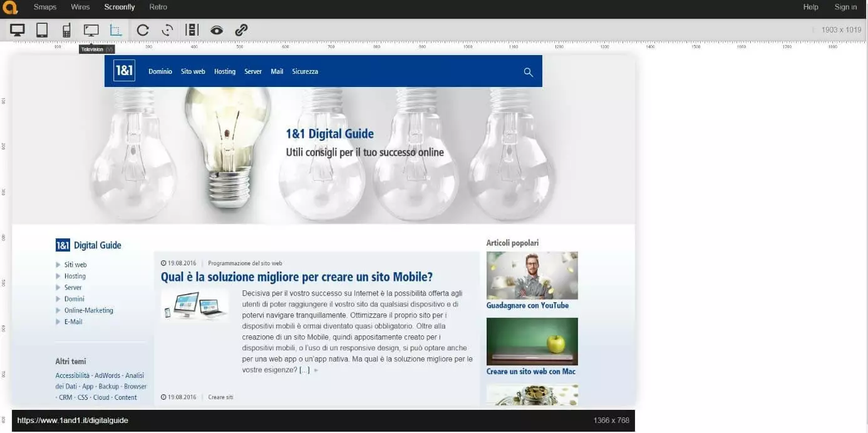Open Sito web in the site navigation

pos(193,71)
